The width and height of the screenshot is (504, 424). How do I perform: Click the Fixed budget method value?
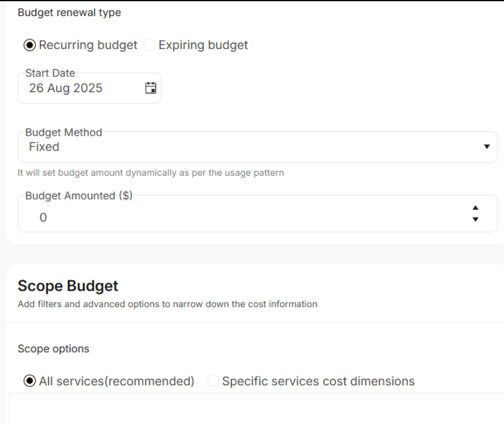44,147
